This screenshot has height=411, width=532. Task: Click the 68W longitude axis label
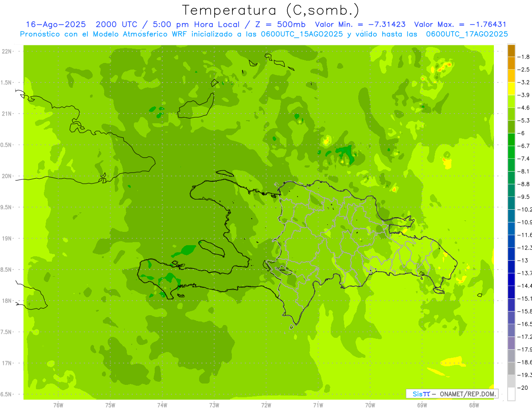pyautogui.click(x=473, y=405)
